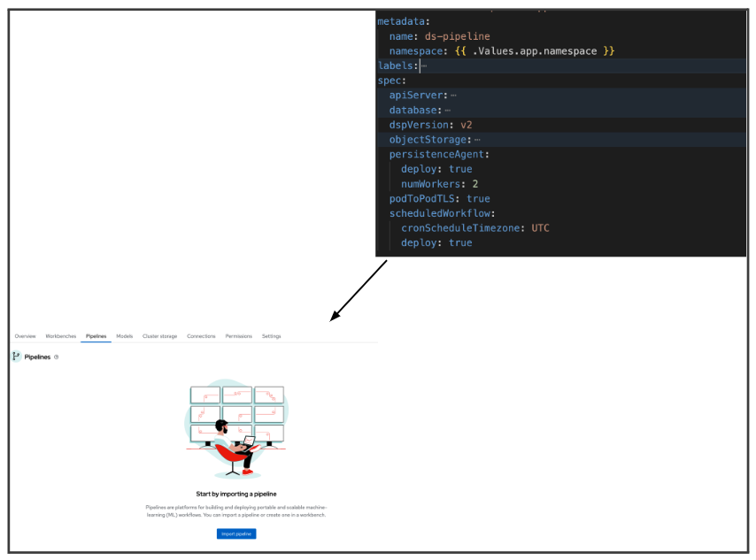Expand the folded objectStorage block
The width and height of the screenshot is (756, 560).
(477, 140)
